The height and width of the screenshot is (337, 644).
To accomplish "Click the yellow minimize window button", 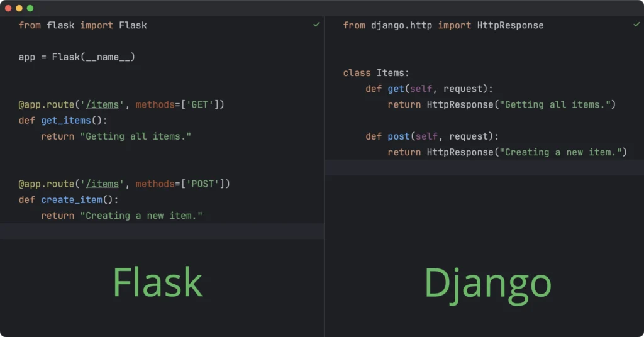I will tap(19, 8).
